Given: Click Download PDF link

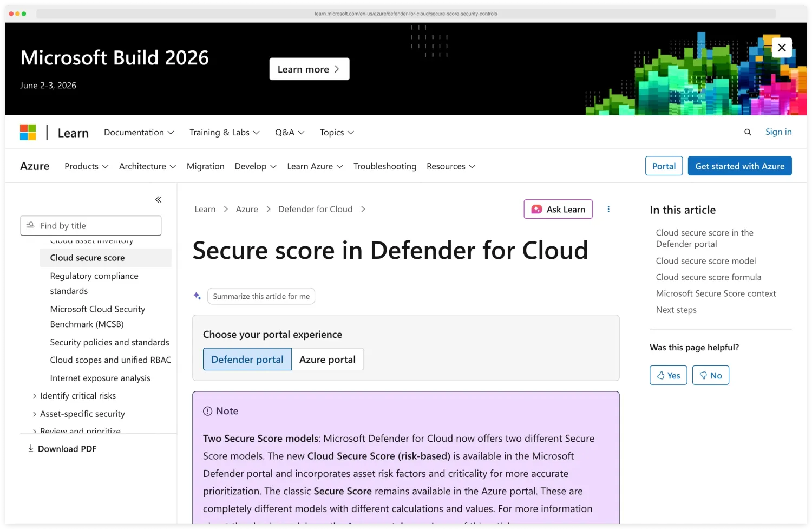Looking at the screenshot, I should tap(62, 449).
